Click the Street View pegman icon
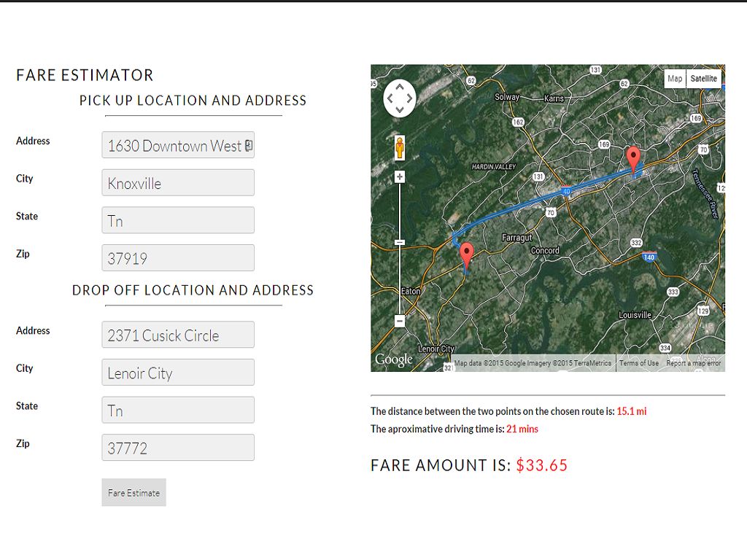Viewport: 747px width, 560px height. [x=400, y=147]
